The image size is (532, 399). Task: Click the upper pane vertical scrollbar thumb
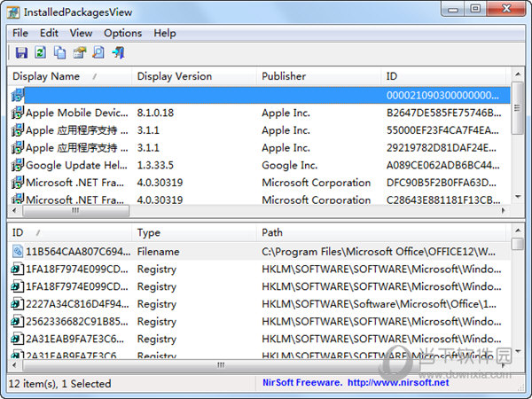coord(518,108)
